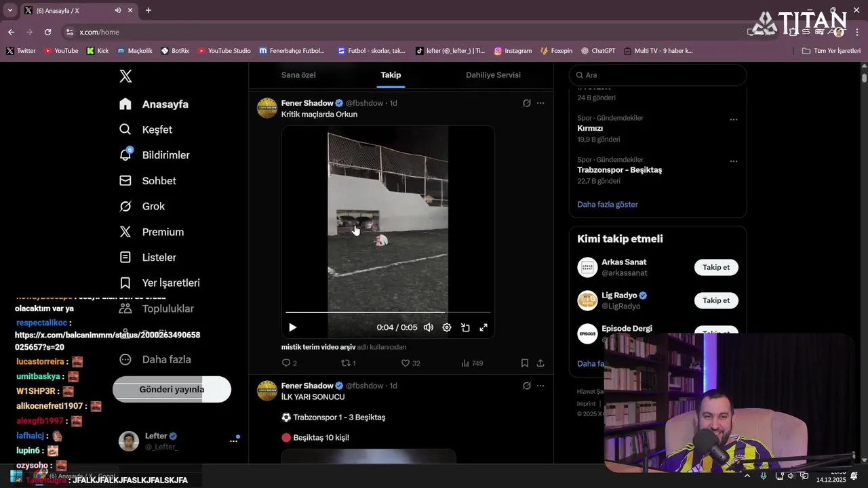Viewport: 868px width, 488px height.
Task: Open Keşfet in the sidebar
Action: [146, 129]
